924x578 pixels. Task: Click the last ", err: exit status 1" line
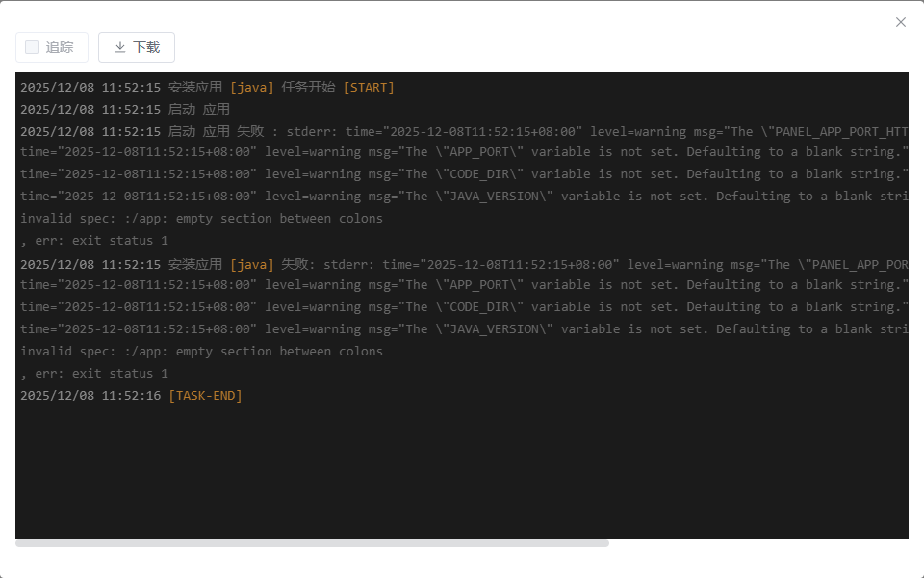(x=94, y=374)
